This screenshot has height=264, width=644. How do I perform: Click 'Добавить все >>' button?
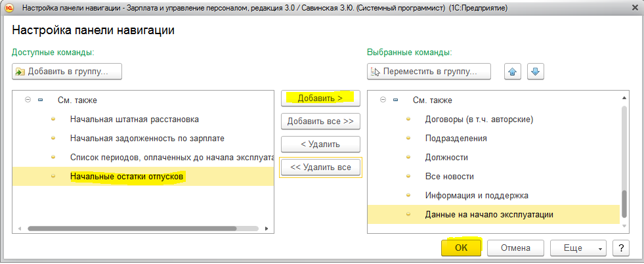pos(320,121)
